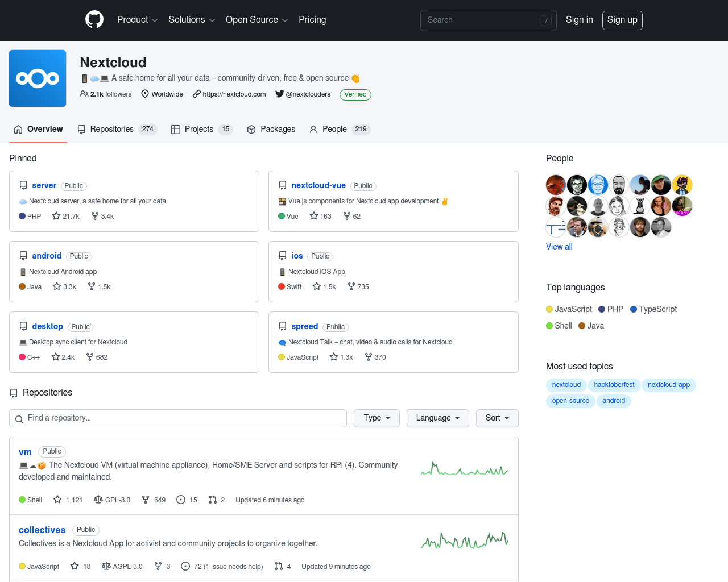
Task: Open the Type filter dropdown
Action: [x=377, y=418]
